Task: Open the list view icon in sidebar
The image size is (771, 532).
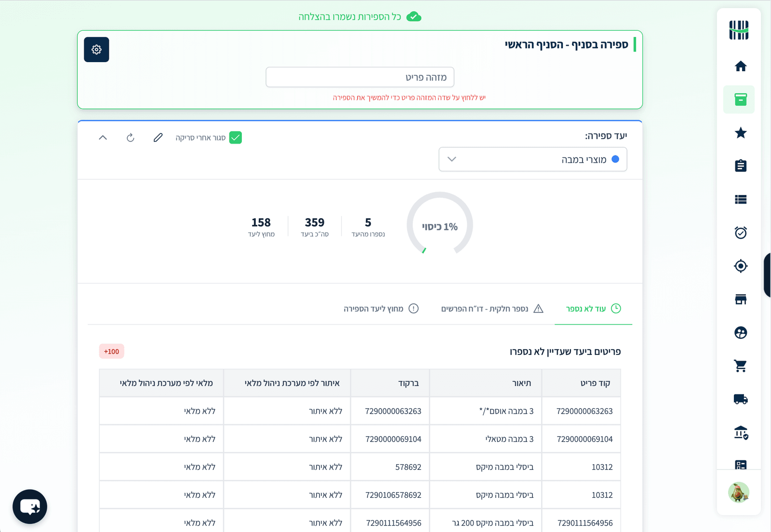Action: 741,199
